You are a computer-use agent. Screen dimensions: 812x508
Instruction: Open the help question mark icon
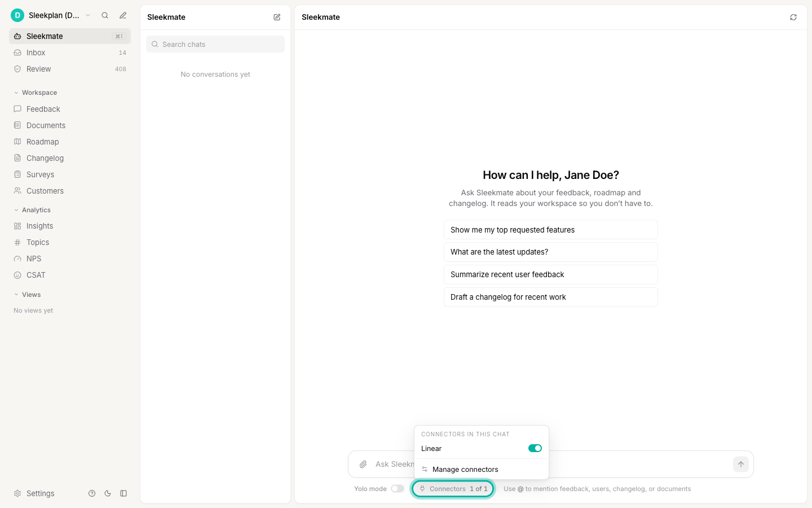[x=92, y=493]
